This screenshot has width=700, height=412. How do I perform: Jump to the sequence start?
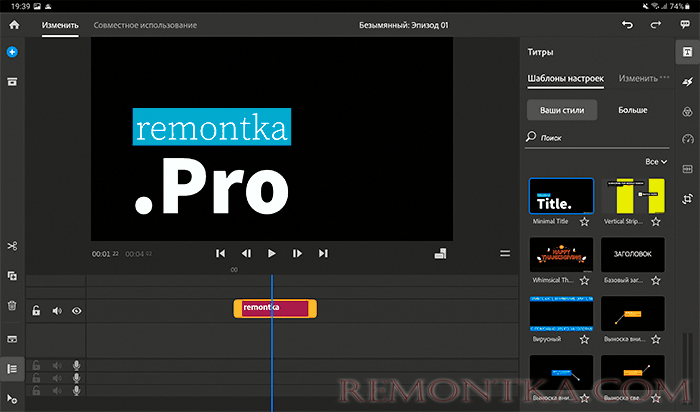[221, 254]
